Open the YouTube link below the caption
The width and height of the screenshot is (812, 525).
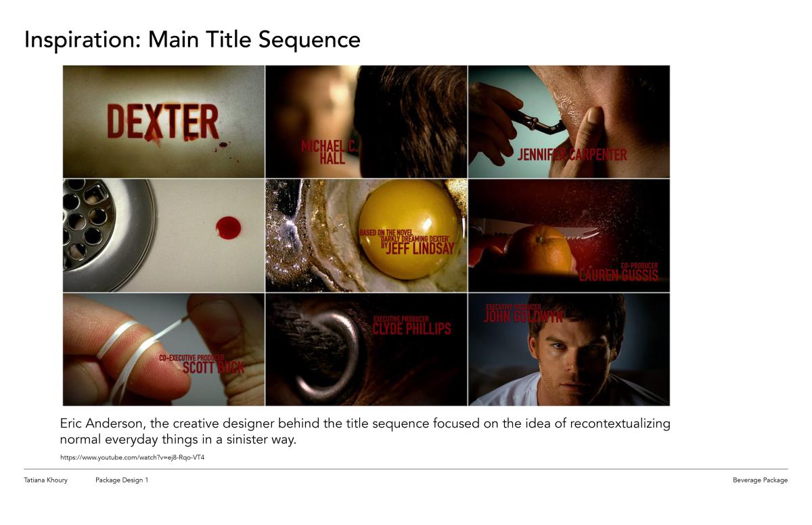click(133, 457)
